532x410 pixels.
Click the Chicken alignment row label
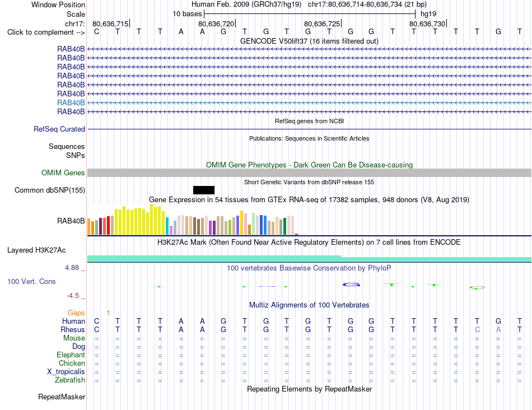[72, 363]
